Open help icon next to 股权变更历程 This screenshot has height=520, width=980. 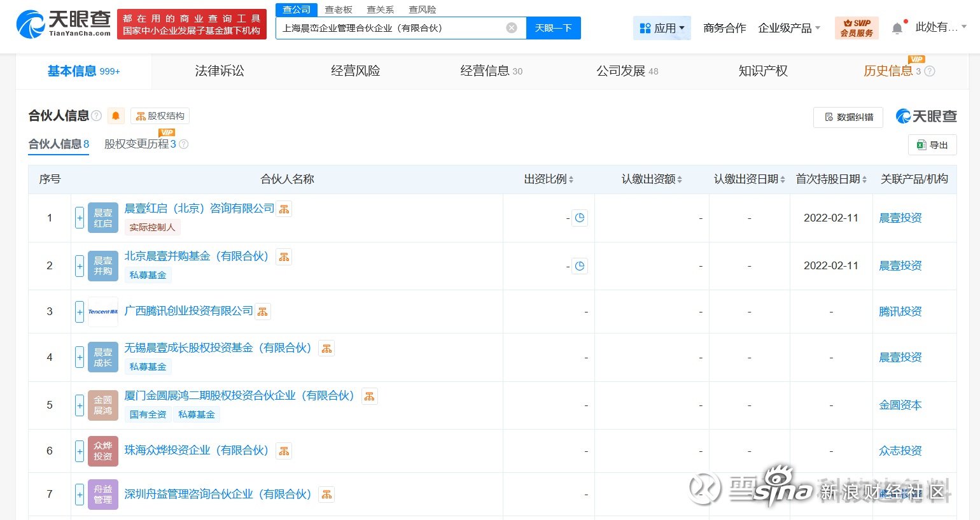[x=184, y=144]
